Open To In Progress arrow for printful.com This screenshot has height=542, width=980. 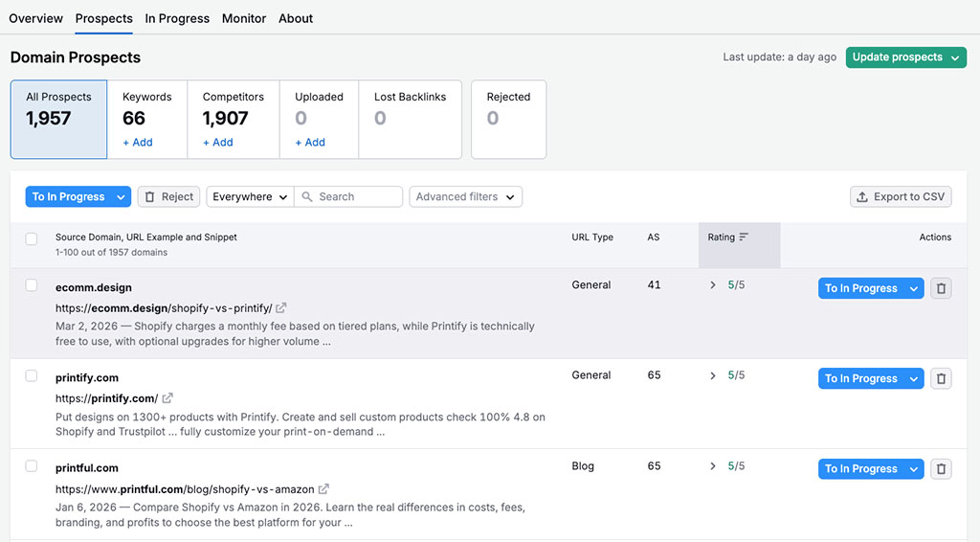914,469
